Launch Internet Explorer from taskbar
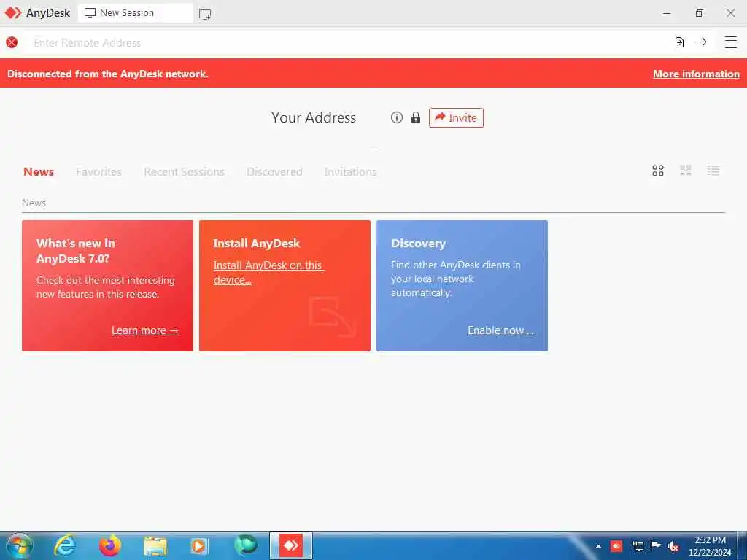 65,545
